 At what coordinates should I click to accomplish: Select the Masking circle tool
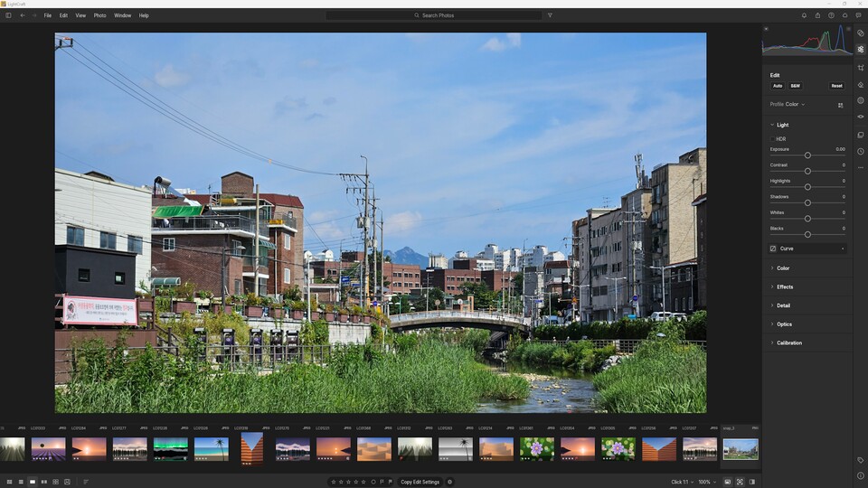pyautogui.click(x=860, y=100)
